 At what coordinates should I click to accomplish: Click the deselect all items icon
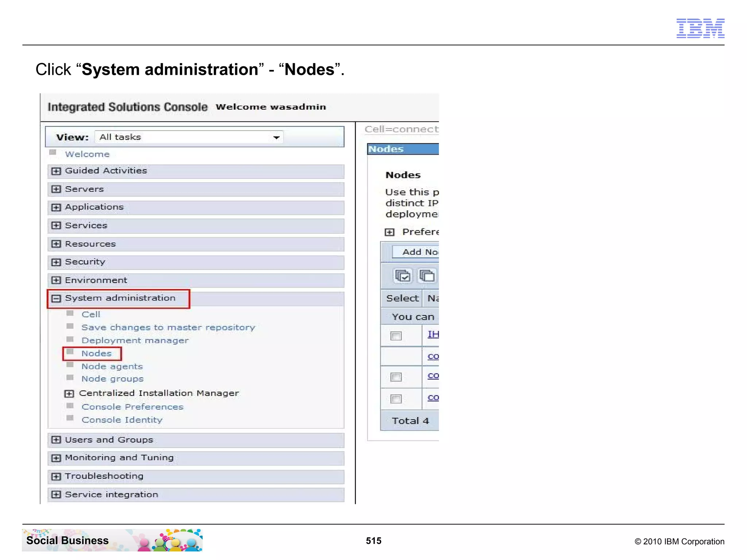tap(427, 276)
